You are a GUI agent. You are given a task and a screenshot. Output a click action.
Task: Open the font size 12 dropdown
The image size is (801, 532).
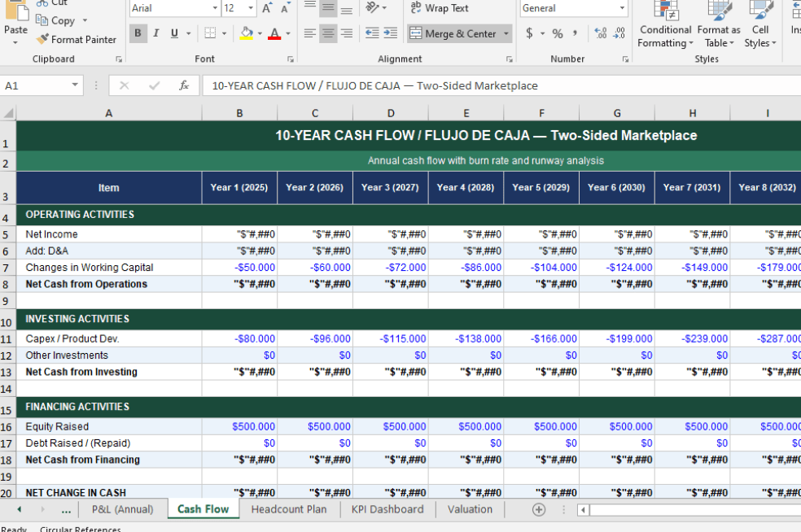tap(251, 8)
